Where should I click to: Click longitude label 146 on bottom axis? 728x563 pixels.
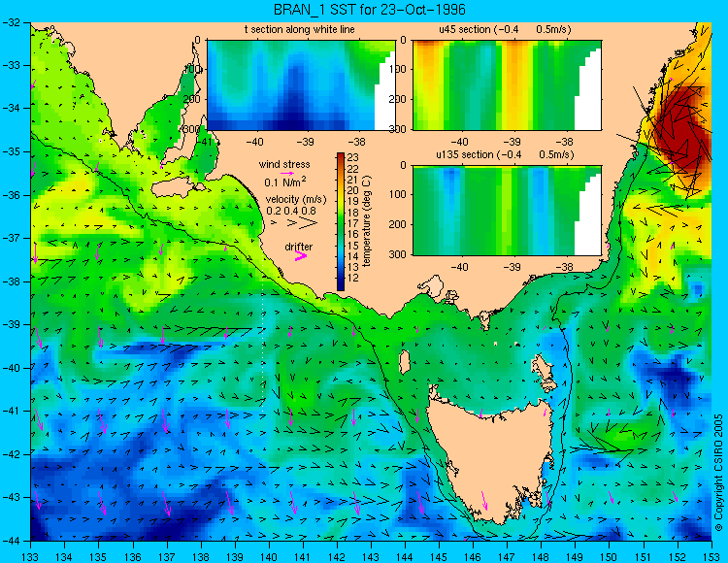tap(473, 557)
